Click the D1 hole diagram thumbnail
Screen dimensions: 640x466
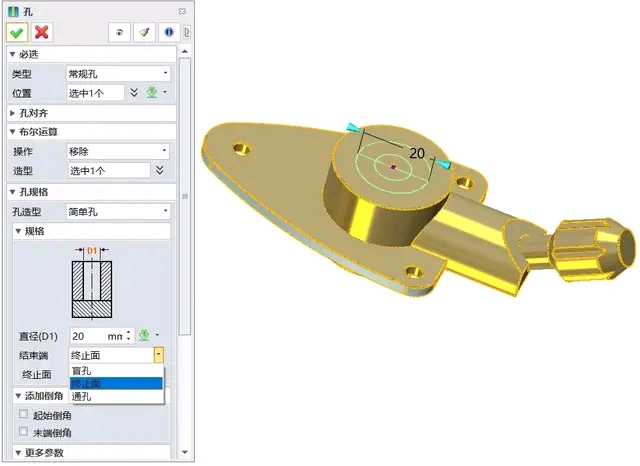click(92, 282)
